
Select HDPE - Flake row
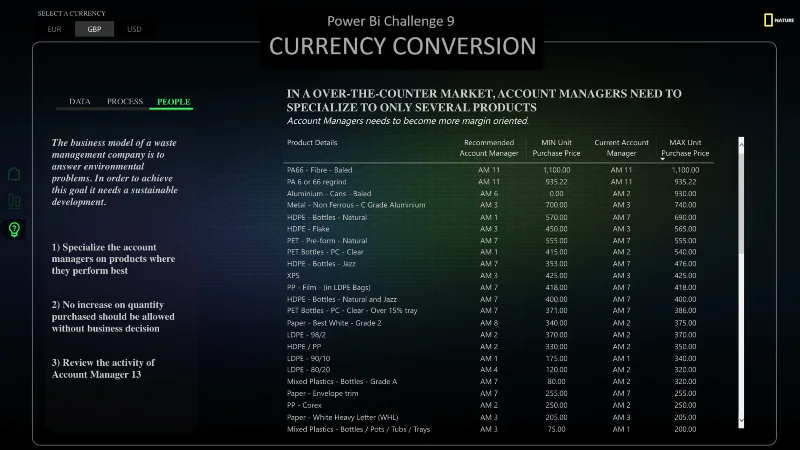pos(498,229)
